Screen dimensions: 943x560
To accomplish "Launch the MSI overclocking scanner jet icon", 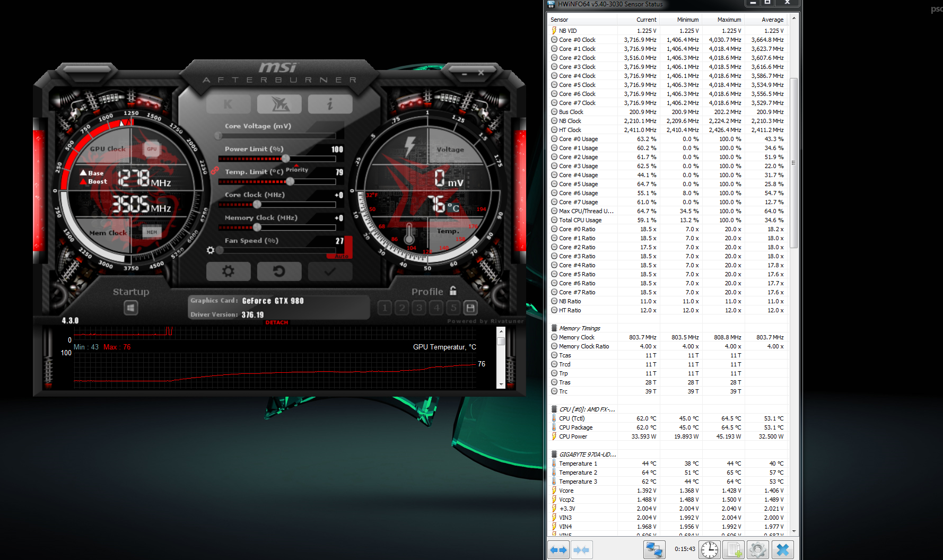I will coord(279,104).
